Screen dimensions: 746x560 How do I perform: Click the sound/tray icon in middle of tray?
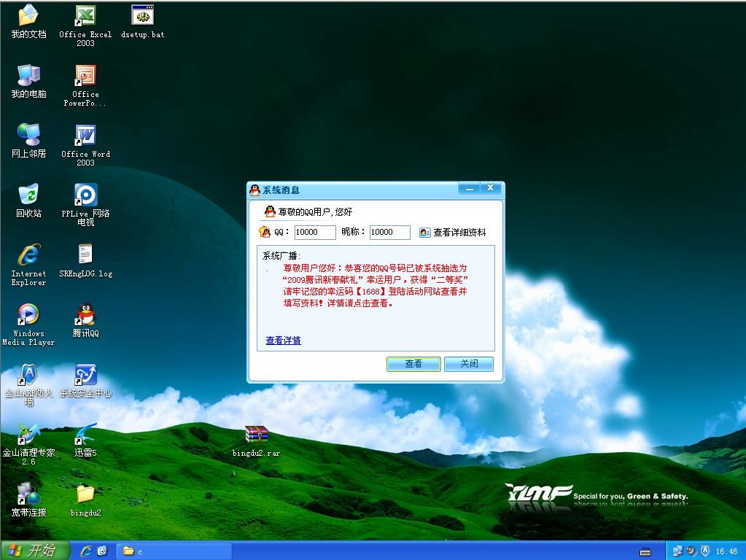coord(691,551)
